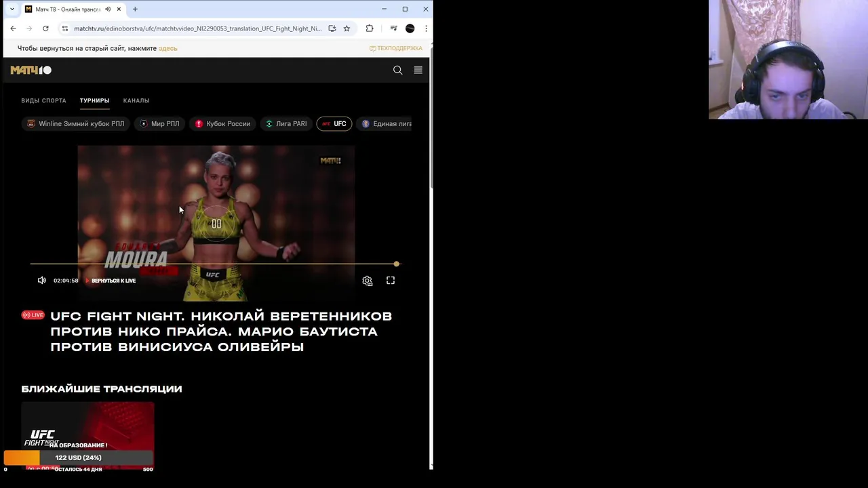Open browser extensions puzzle icon

(370, 28)
